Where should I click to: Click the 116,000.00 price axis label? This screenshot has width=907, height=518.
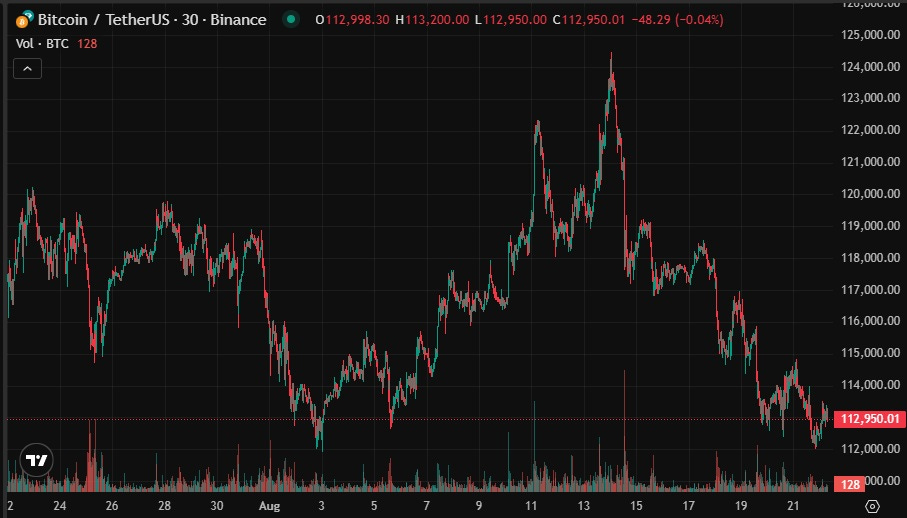click(870, 321)
